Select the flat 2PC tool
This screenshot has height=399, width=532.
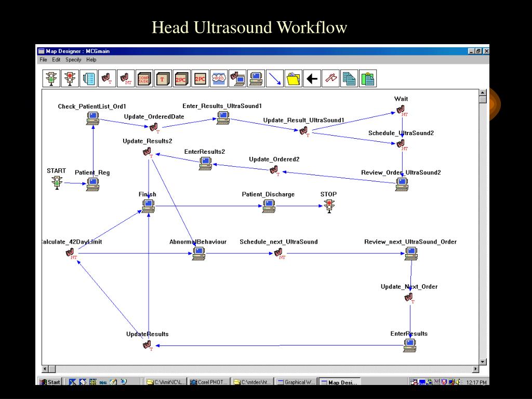point(200,78)
